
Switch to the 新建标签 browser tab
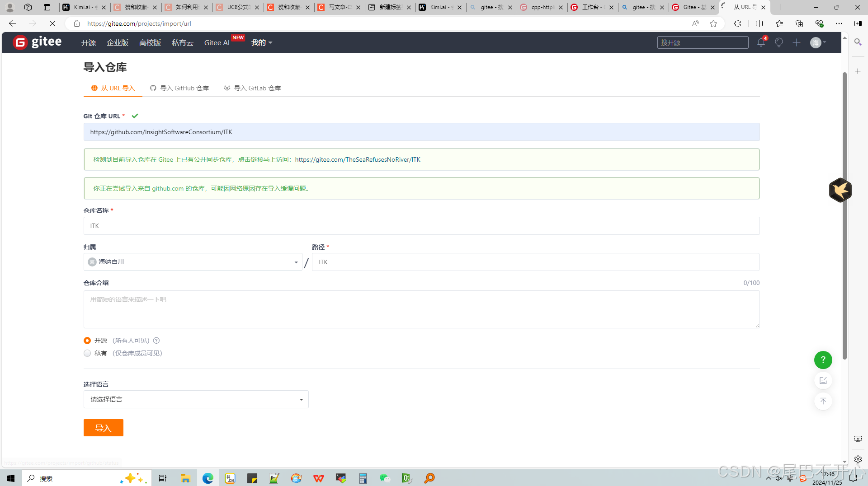point(390,7)
